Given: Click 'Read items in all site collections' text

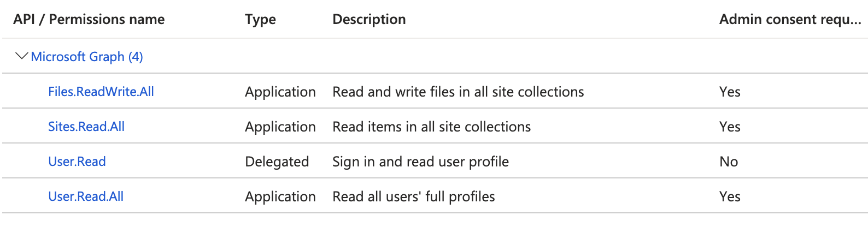Looking at the screenshot, I should click(x=431, y=127).
